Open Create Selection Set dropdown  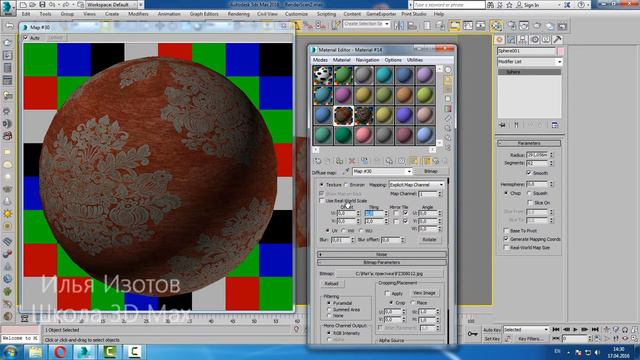pyautogui.click(x=367, y=24)
